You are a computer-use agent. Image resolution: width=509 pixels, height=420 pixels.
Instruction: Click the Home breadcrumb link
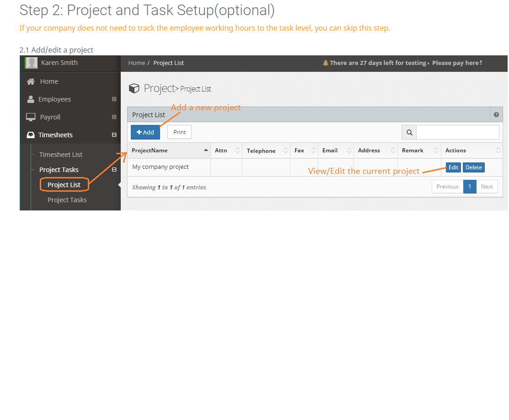[137, 63]
